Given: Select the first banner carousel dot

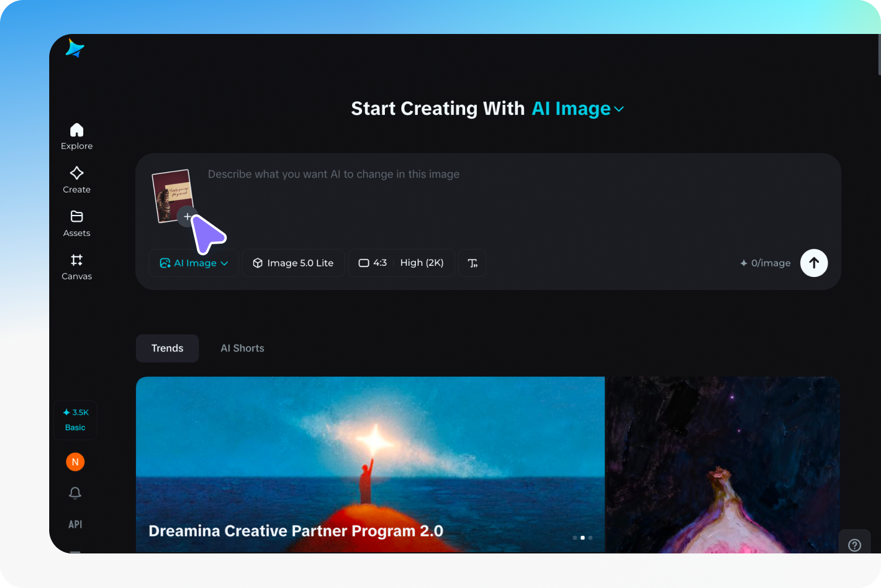Looking at the screenshot, I should [575, 538].
